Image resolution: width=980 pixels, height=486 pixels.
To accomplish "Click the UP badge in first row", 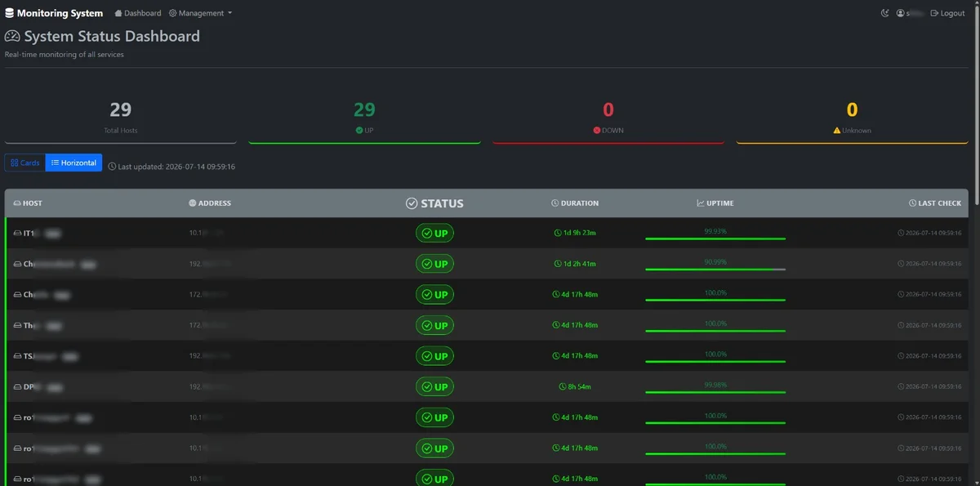I will coord(434,233).
